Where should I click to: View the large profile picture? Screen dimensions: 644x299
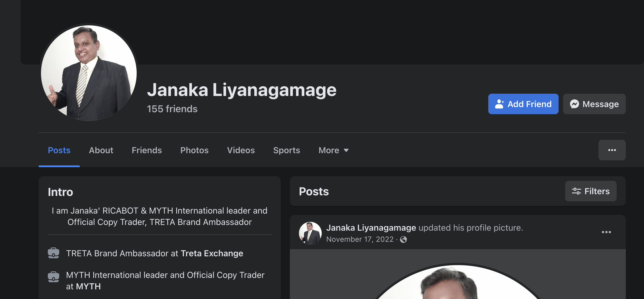89,73
